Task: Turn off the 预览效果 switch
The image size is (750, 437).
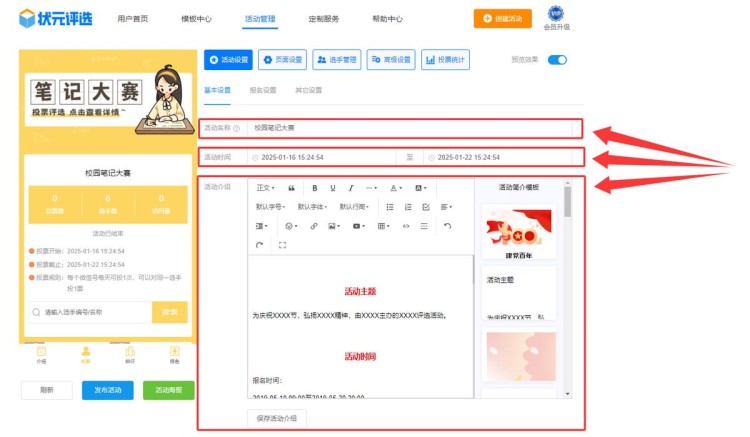Action: pos(557,60)
